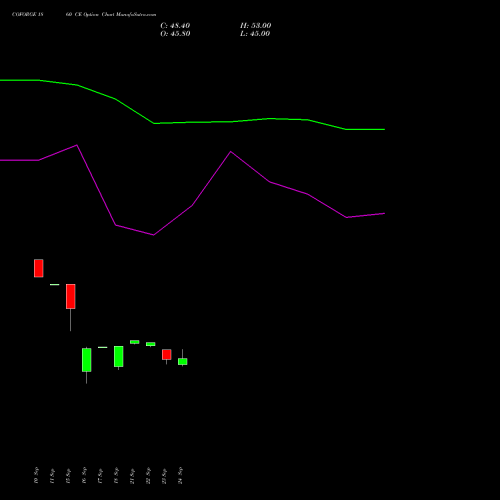Screen dimensions: 500x500
Task: Select the 16 Sep date label
Action: [x=84, y=475]
